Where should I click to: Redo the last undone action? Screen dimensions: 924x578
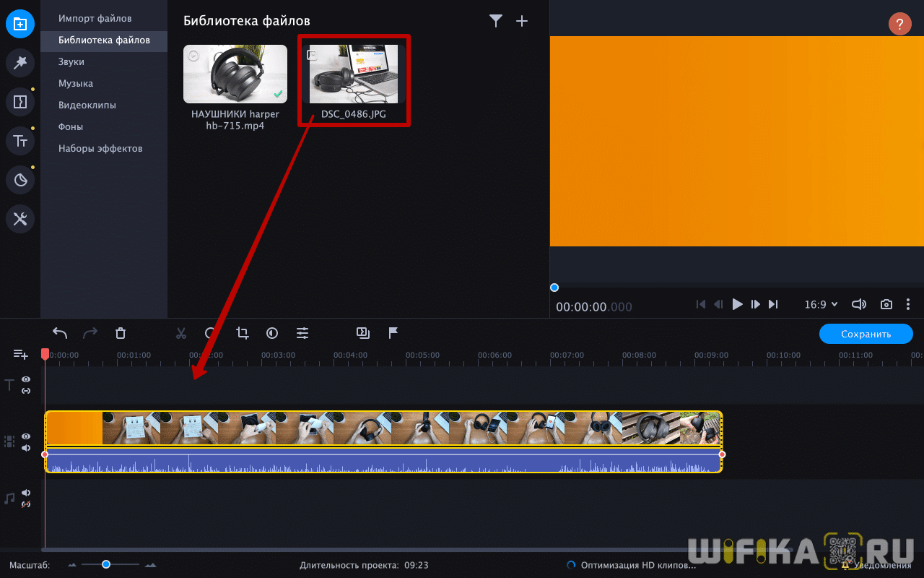[90, 333]
